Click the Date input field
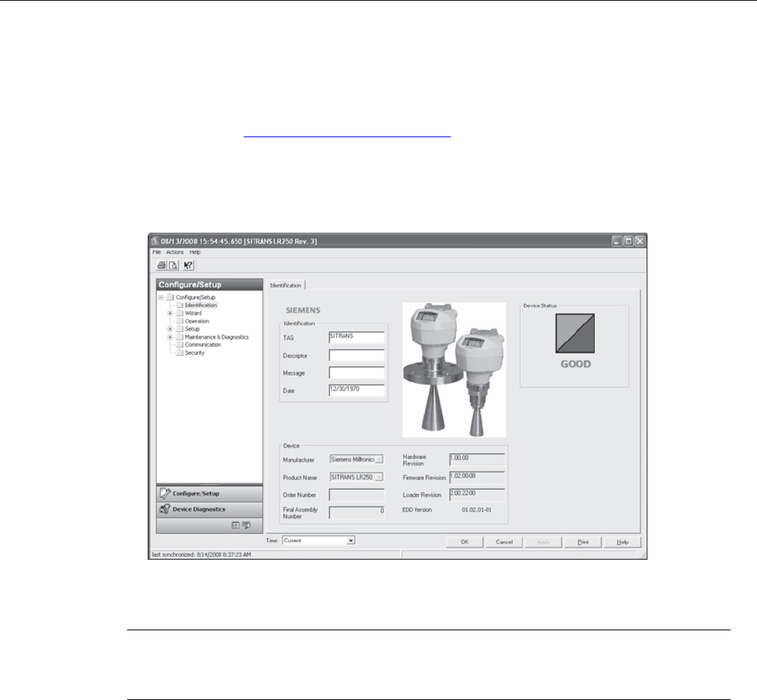 [357, 390]
